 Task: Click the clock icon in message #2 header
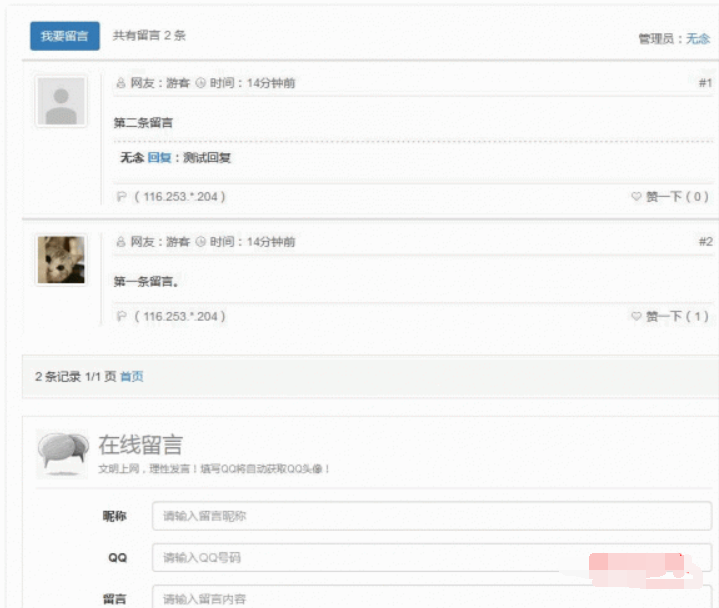pyautogui.click(x=200, y=242)
